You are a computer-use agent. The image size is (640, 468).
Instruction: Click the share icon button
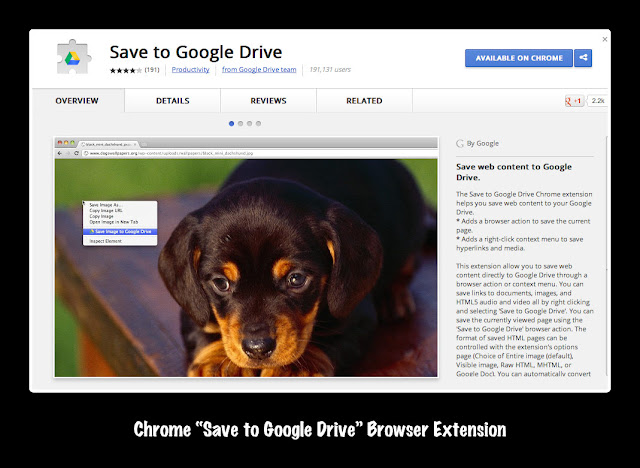tap(583, 58)
